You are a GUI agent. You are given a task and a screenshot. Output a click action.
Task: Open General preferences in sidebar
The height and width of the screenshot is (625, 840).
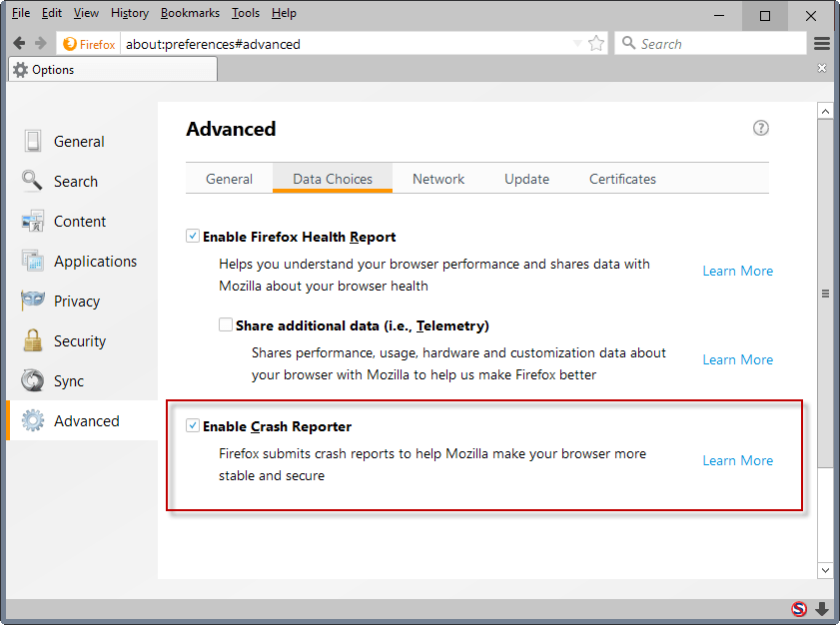click(x=83, y=142)
